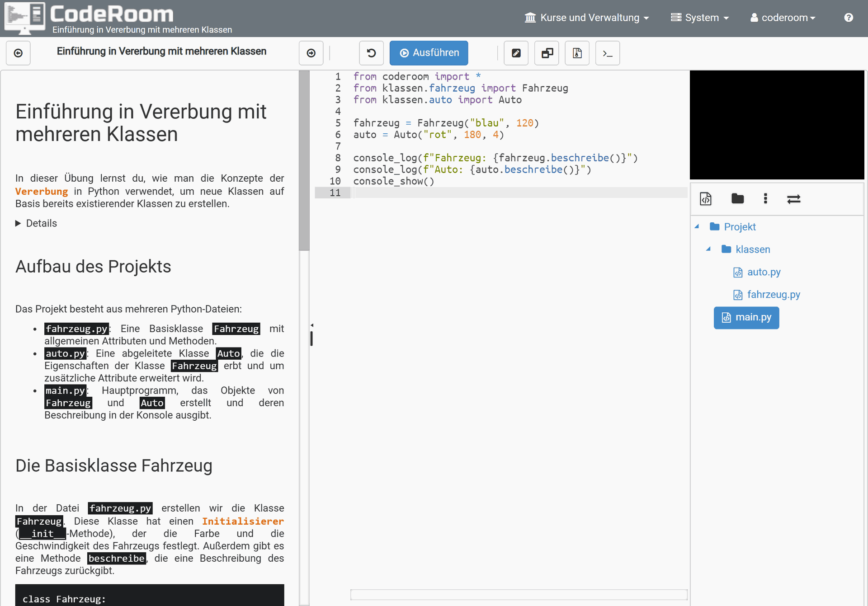Click the swap arrows icon
The height and width of the screenshot is (606, 868).
pos(794,199)
